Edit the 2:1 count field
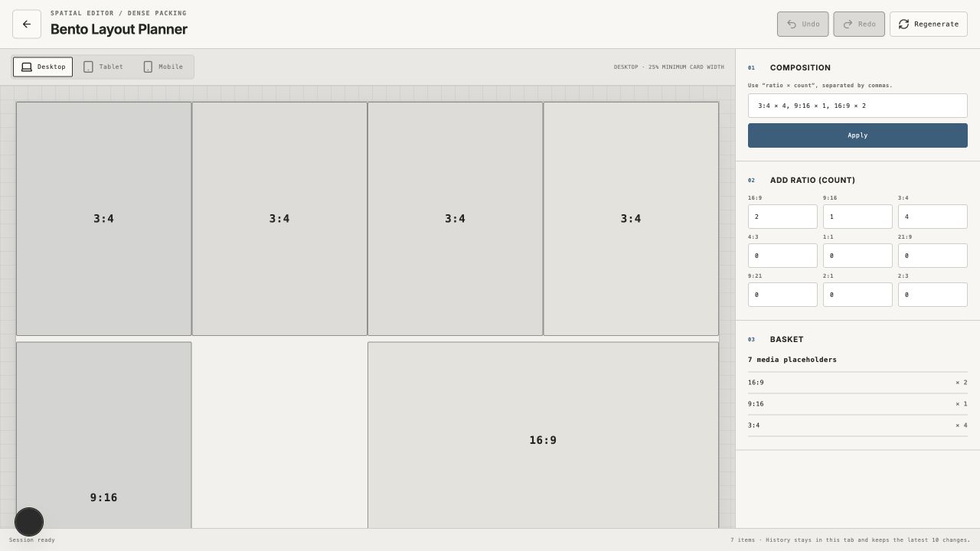Viewport: 980px width, 551px height. click(x=857, y=295)
